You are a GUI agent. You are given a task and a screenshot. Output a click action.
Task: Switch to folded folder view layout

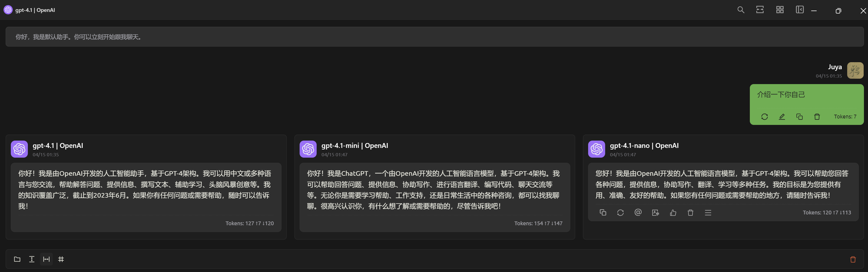[x=17, y=259]
